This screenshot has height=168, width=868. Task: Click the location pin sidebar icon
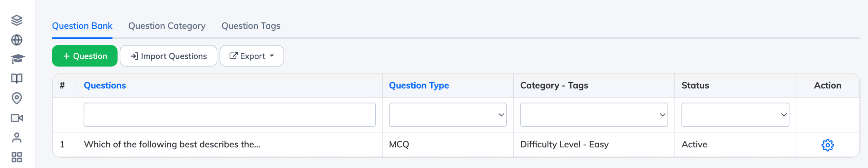click(17, 98)
